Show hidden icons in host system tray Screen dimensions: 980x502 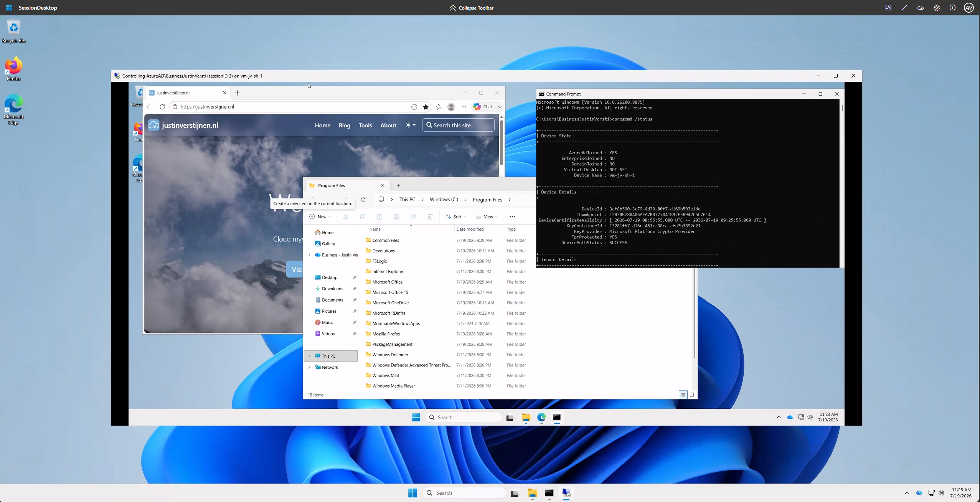pos(907,493)
